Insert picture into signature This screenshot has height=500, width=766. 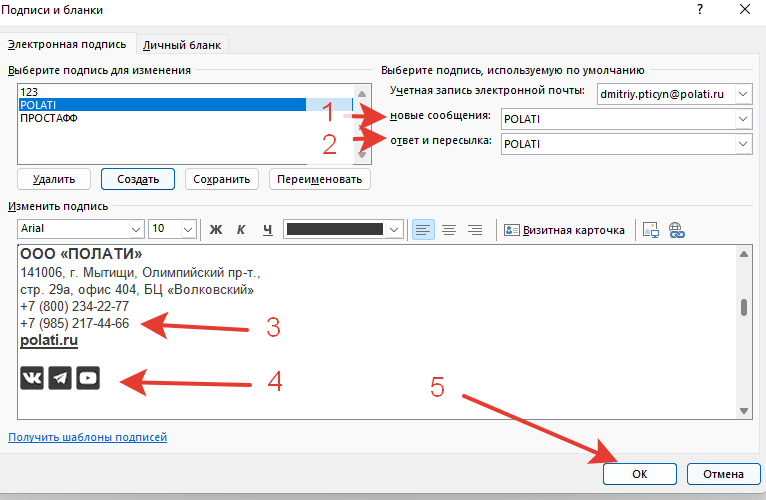[651, 230]
